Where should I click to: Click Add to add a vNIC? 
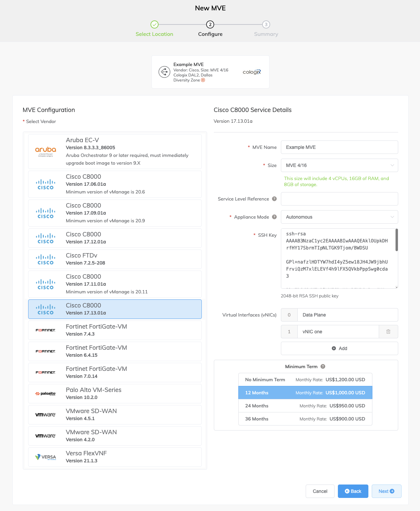tap(339, 348)
